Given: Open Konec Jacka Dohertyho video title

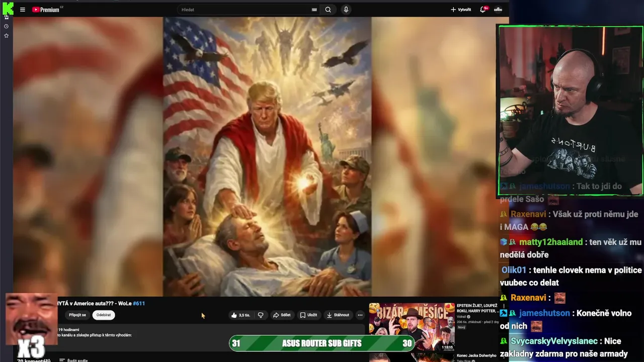Looking at the screenshot, I should click(x=476, y=355).
